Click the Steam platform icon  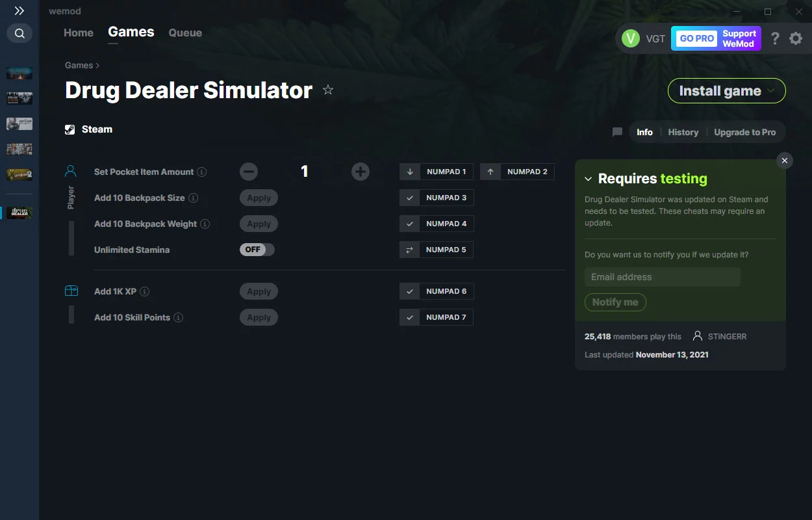(x=70, y=129)
